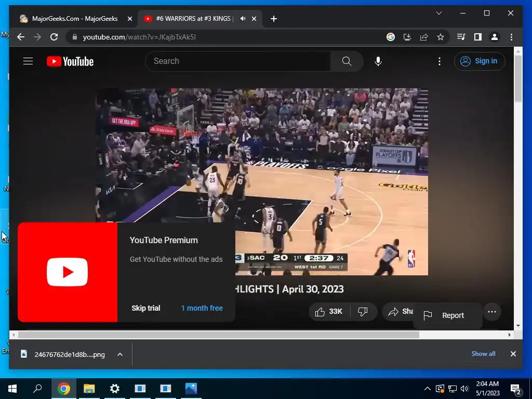Viewport: 532px width, 399px height.
Task: Click the YouTube search magnifier button
Action: [347, 61]
